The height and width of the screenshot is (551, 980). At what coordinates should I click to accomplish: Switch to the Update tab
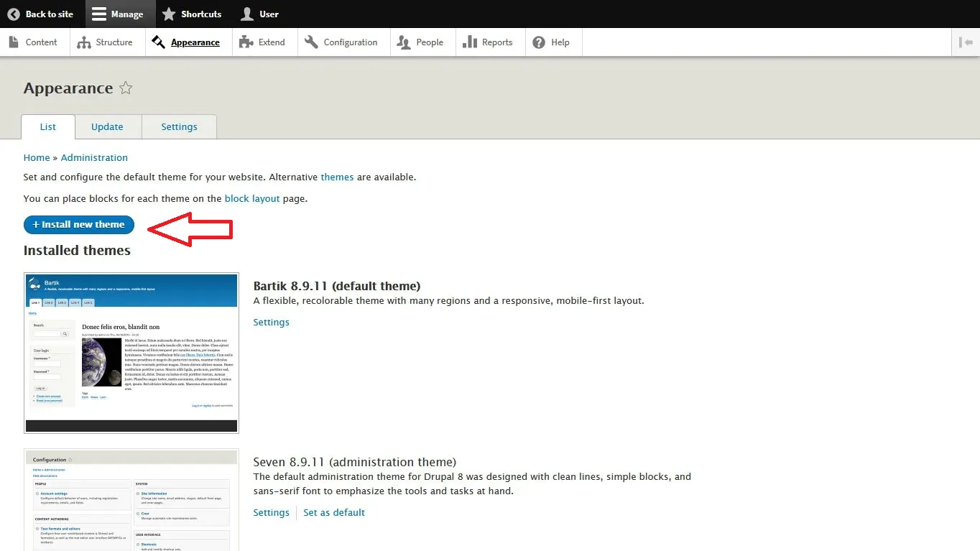(107, 126)
